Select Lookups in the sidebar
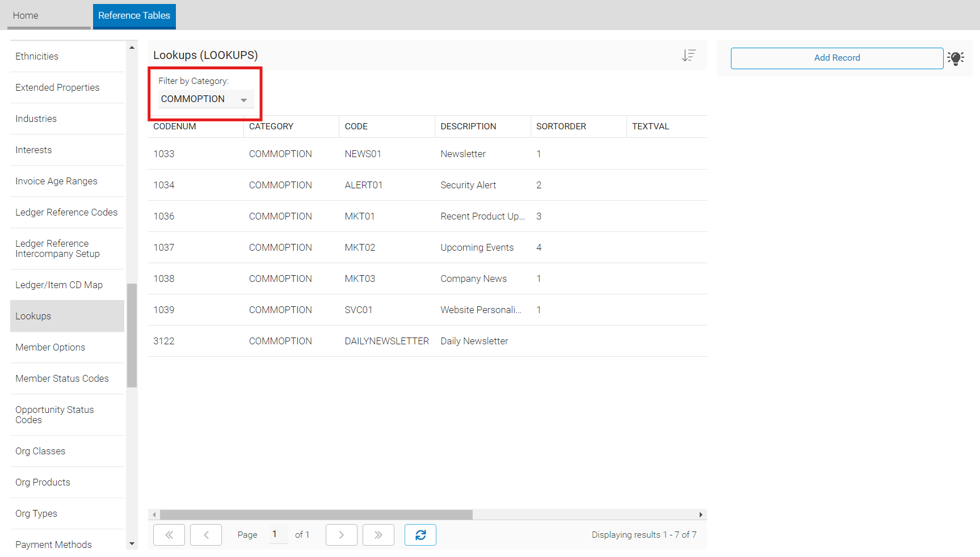Screen dimensions: 980x557 (67, 316)
